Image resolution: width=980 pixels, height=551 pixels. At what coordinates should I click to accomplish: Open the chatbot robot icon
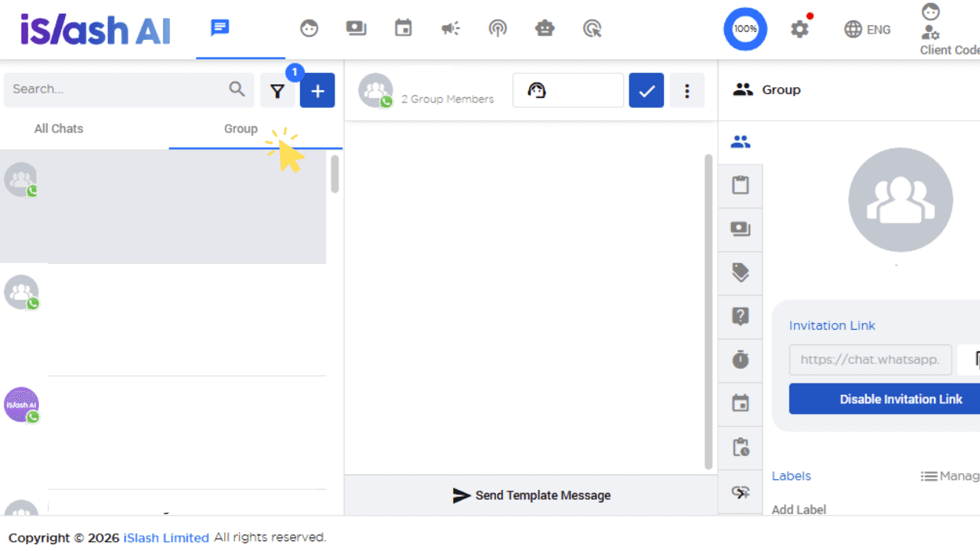click(545, 29)
